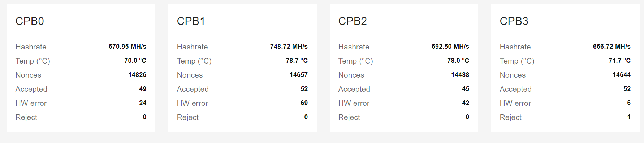Click CPB1 HW error value 69
The width and height of the screenshot is (644, 143).
tap(304, 103)
